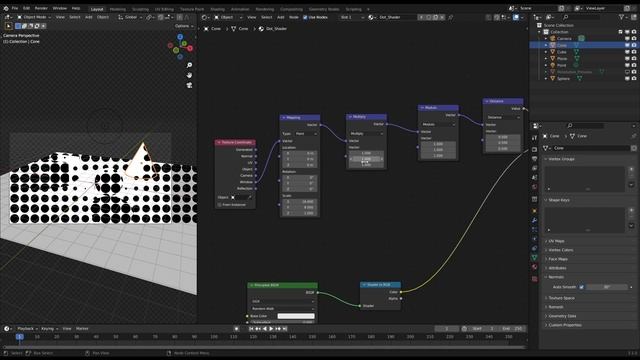640x360 pixels.
Task: Toggle the Auto Smooth checkbox
Action: [x=582, y=287]
